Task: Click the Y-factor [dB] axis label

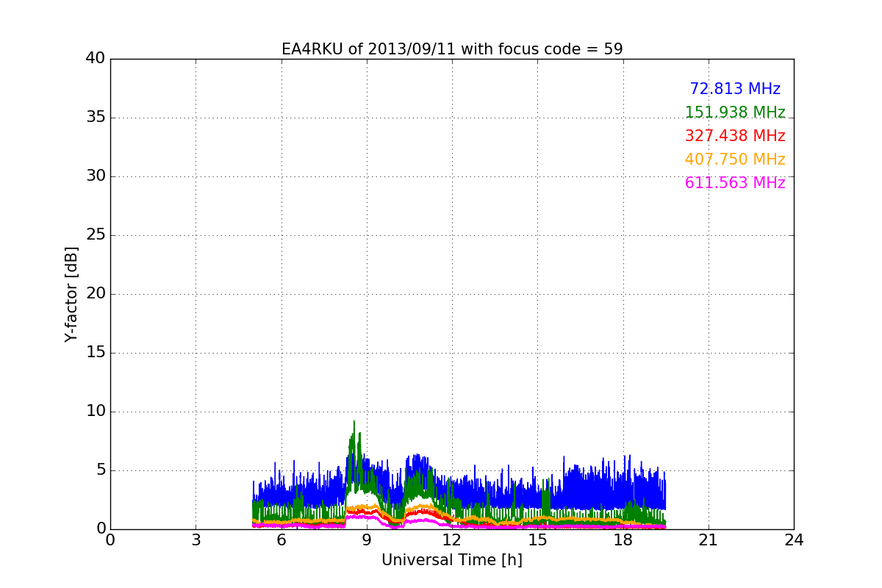Action: click(x=71, y=294)
